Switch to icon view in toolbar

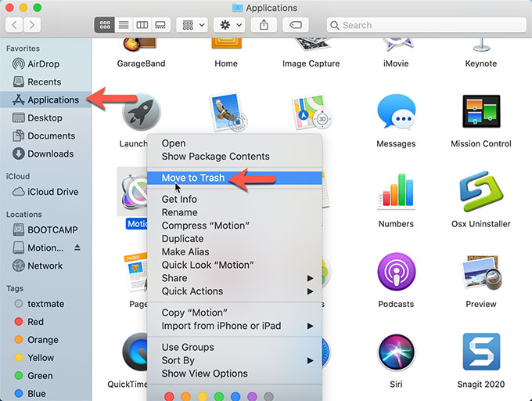click(x=104, y=25)
